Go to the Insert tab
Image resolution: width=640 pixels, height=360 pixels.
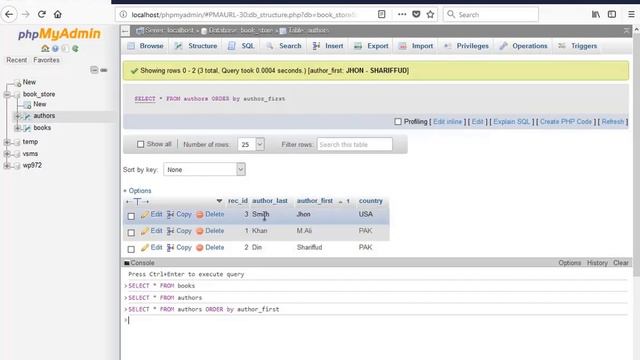[328, 46]
